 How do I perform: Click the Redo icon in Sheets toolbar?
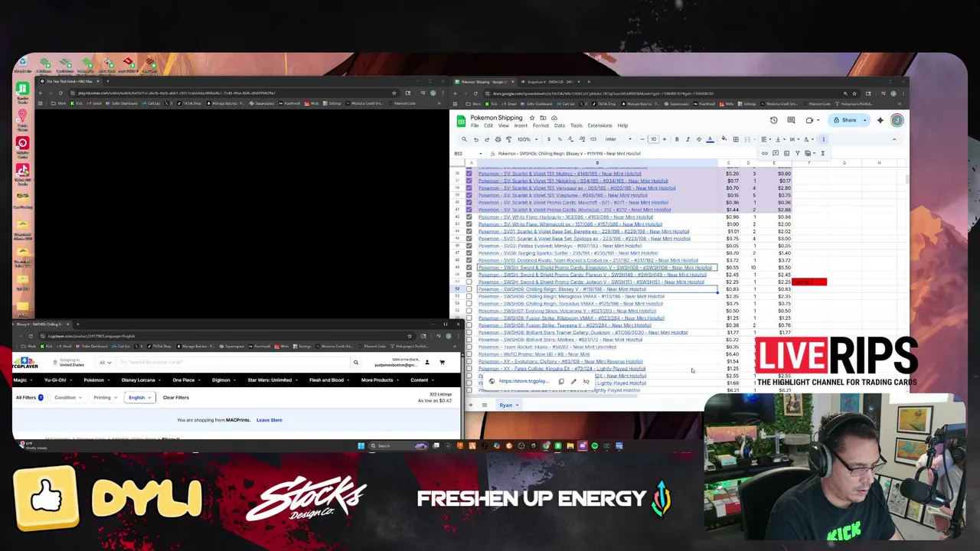coord(486,139)
